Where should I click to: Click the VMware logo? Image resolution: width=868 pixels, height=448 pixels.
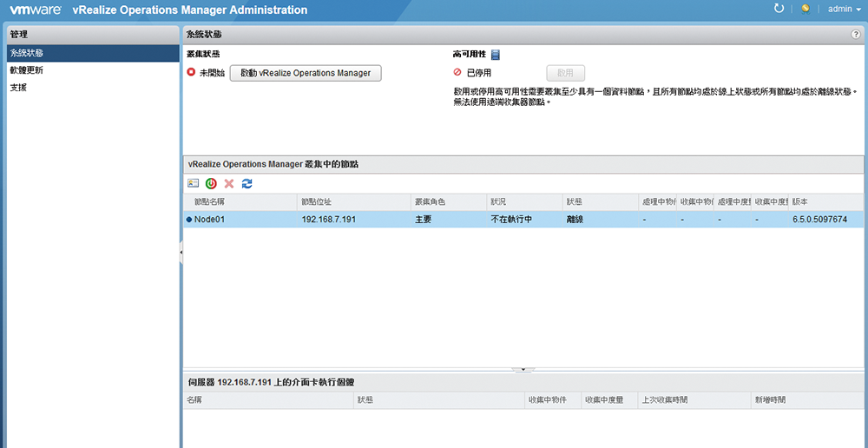tap(36, 10)
